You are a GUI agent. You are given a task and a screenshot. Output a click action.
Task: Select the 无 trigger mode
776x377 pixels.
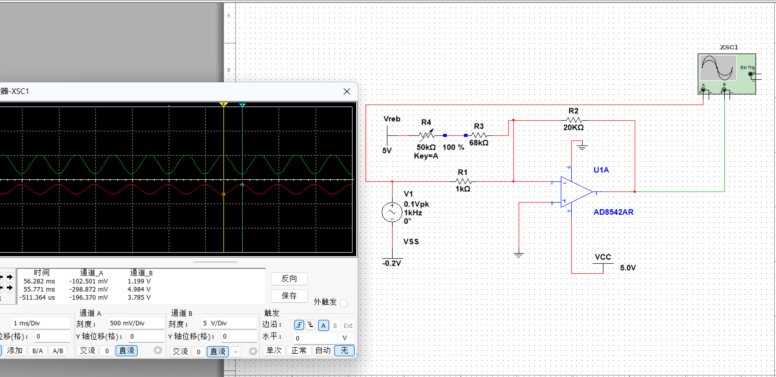click(x=344, y=351)
